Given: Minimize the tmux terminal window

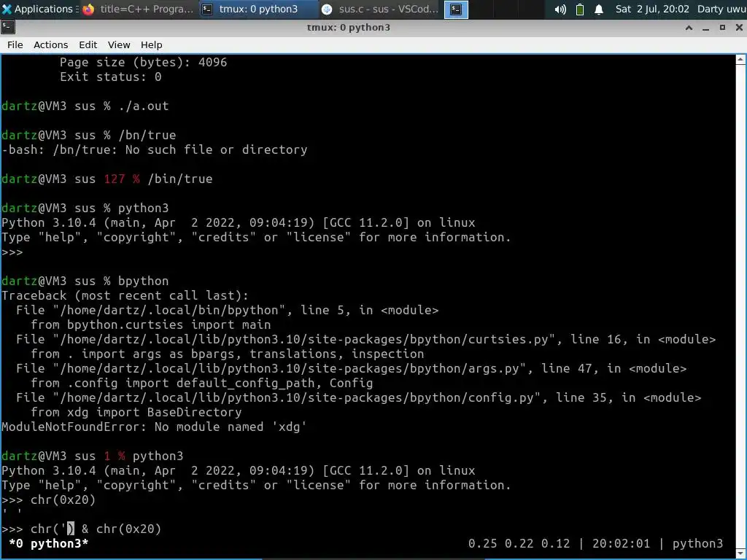Looking at the screenshot, I should point(705,28).
